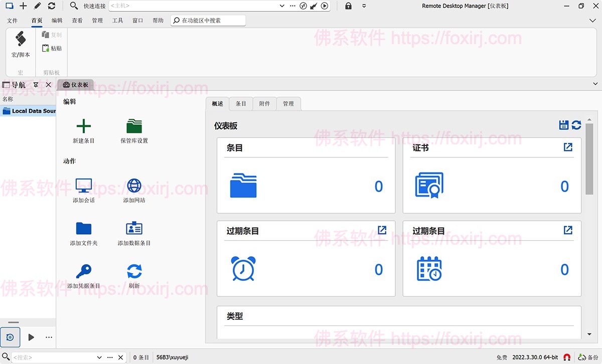Click the 粘贴 paste ribbon button

52,48
